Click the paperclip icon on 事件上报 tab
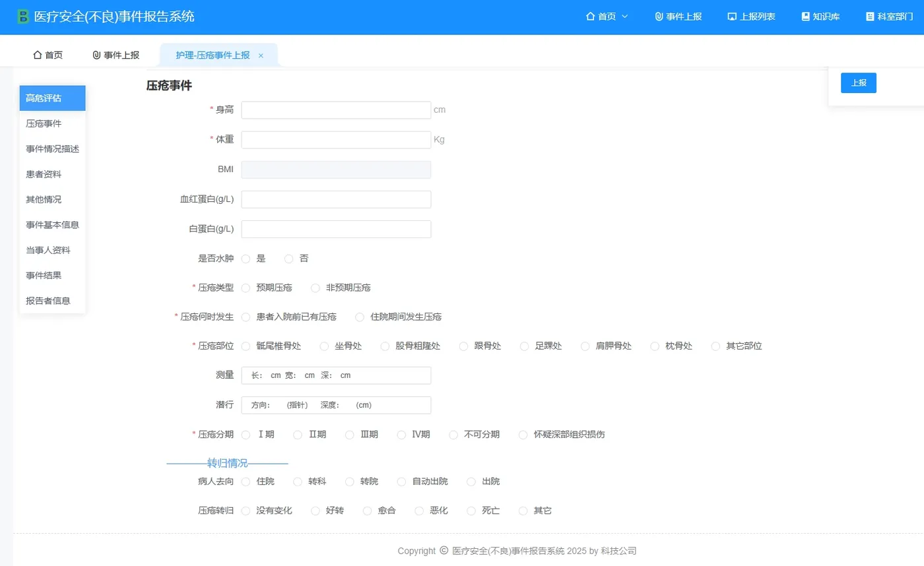Viewport: 924px width, 566px height. (x=96, y=55)
